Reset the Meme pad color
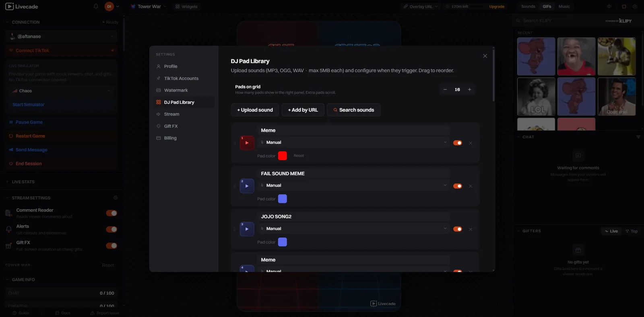The height and width of the screenshot is (317, 644). [299, 156]
